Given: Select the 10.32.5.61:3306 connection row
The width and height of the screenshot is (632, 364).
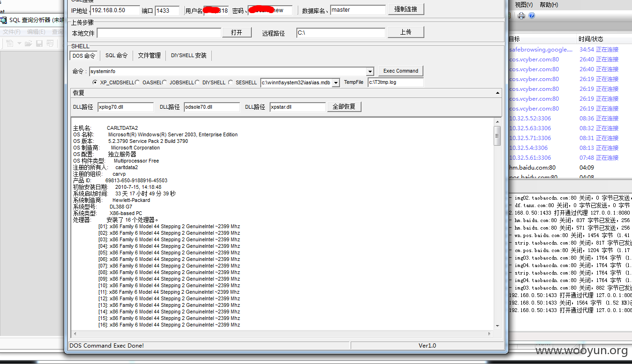Looking at the screenshot, I should tap(570, 157).
